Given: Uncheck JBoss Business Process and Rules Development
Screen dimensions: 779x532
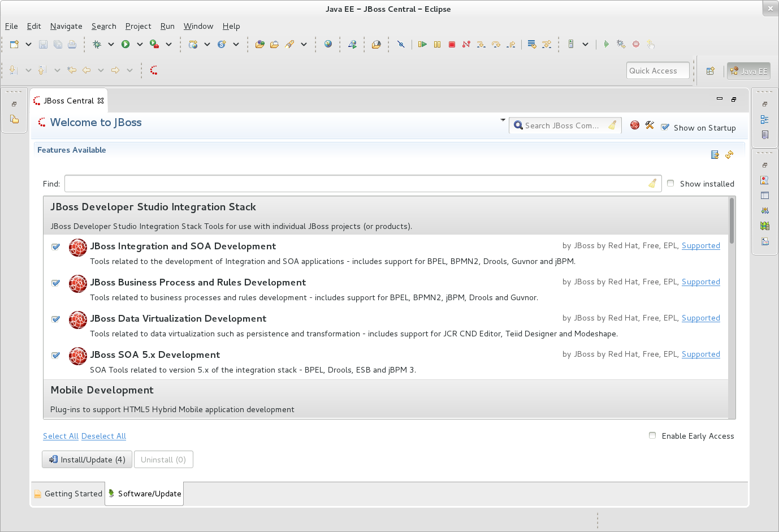Looking at the screenshot, I should click(x=56, y=283).
